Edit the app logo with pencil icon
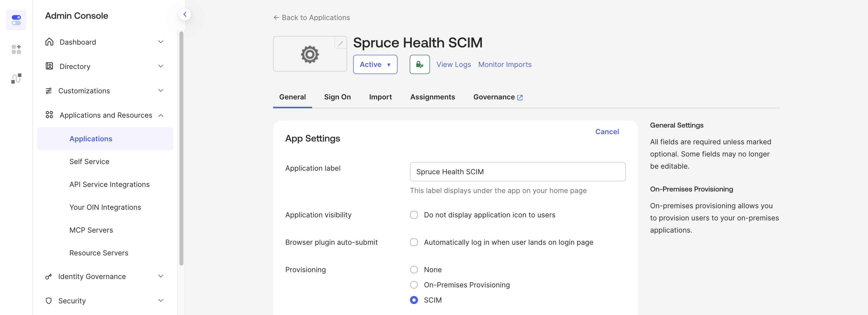868x315 pixels. [x=340, y=43]
